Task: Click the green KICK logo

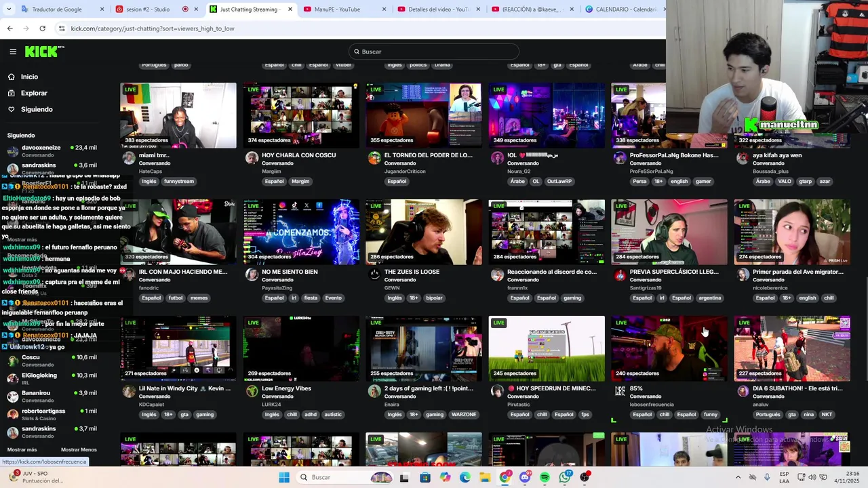Action: pyautogui.click(x=44, y=52)
